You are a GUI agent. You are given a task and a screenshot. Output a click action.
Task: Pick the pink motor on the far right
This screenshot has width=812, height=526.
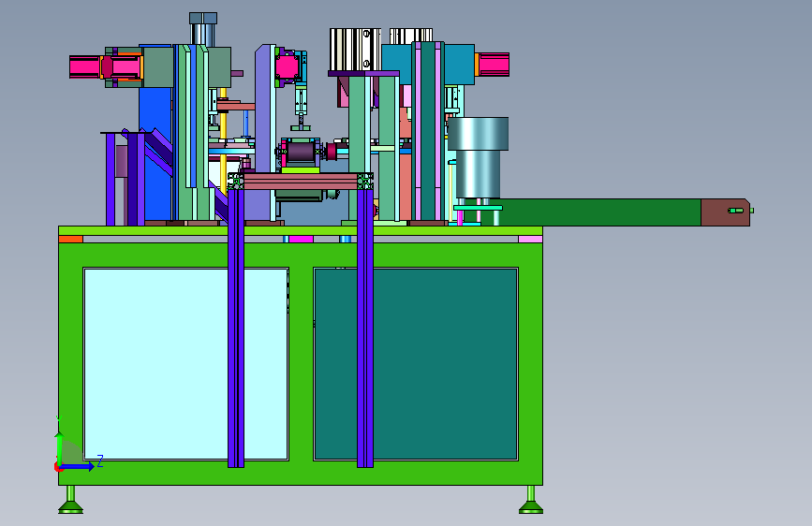(x=493, y=65)
